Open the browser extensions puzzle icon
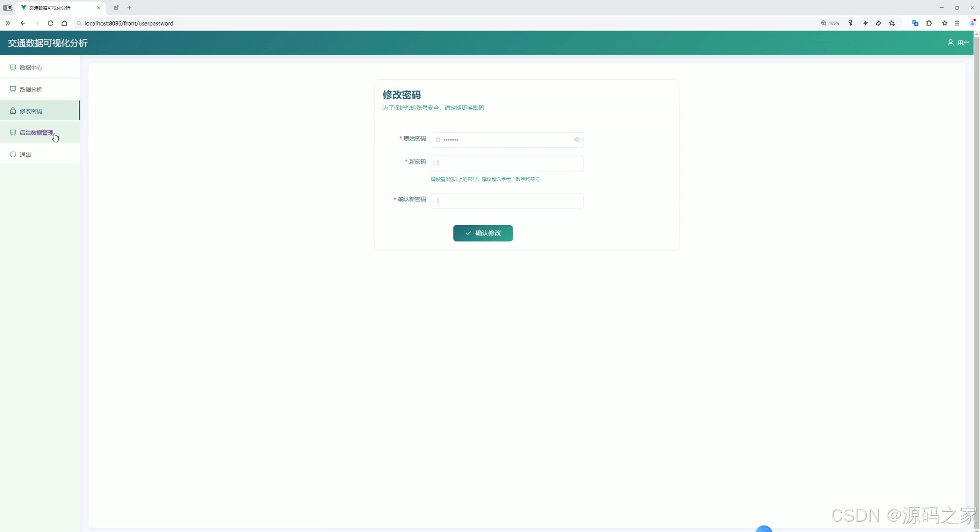 click(929, 23)
